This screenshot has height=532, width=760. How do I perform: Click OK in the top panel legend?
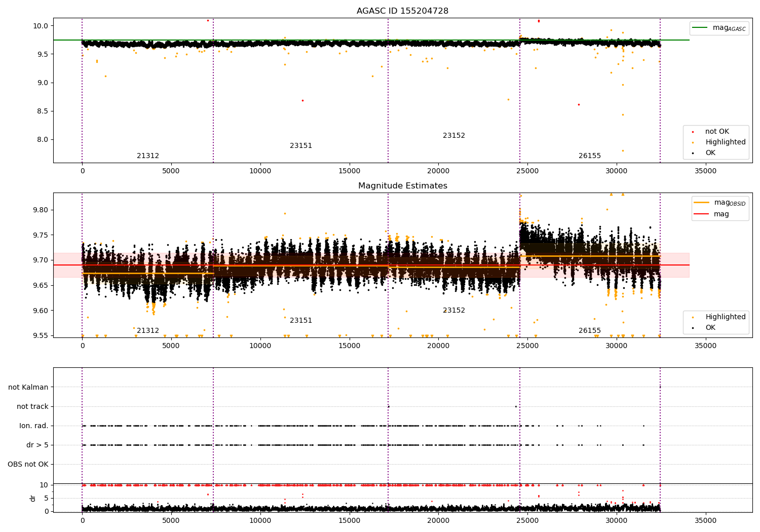coord(704,153)
